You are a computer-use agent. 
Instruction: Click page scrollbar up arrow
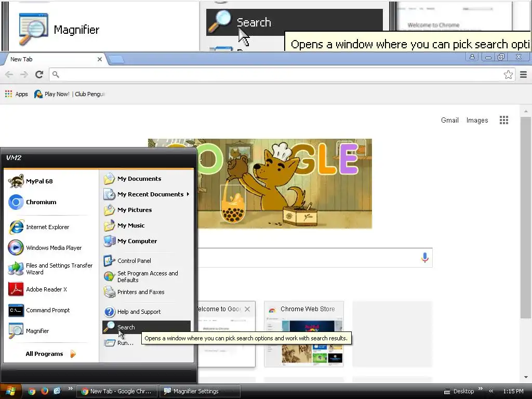tap(526, 111)
